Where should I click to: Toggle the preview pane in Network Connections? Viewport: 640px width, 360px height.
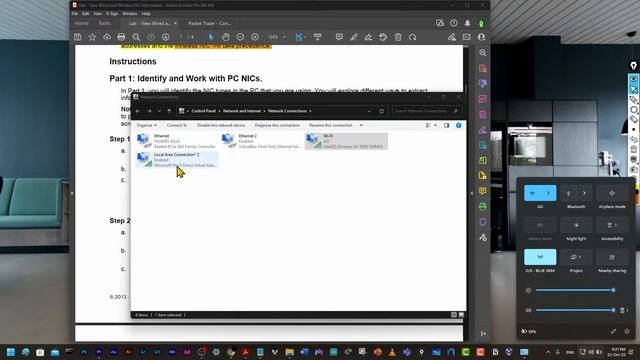tap(447, 125)
